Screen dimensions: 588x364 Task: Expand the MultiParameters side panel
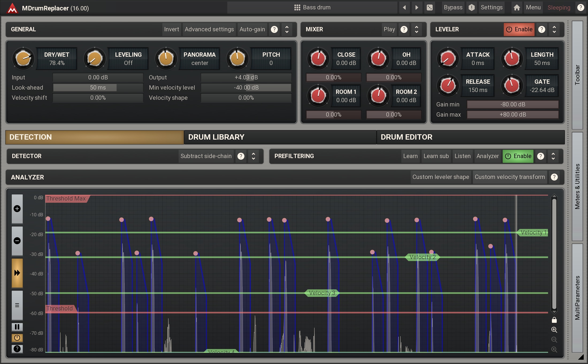pos(577,298)
